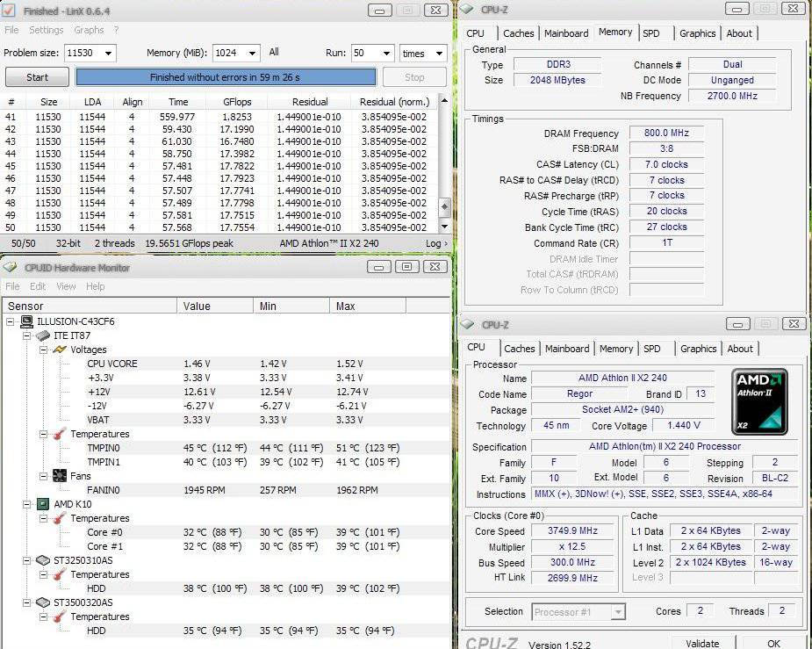
Task: Click the Fans icon in Hardware Monitor
Action: pos(60,476)
